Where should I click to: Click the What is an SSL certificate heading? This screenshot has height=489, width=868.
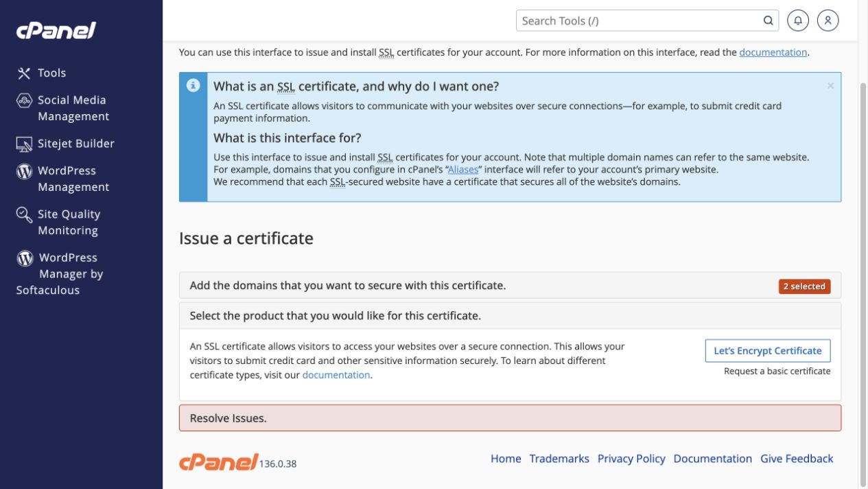pos(356,87)
